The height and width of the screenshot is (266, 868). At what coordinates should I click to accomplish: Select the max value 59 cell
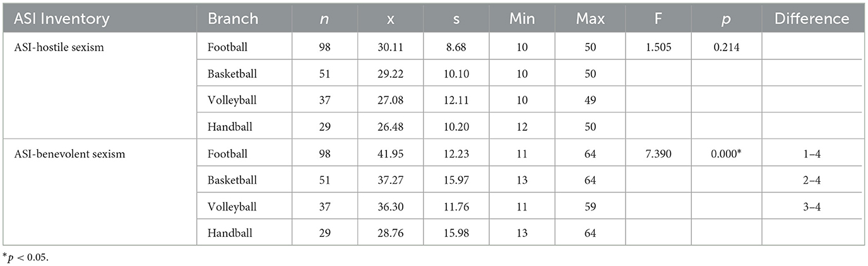(590, 207)
